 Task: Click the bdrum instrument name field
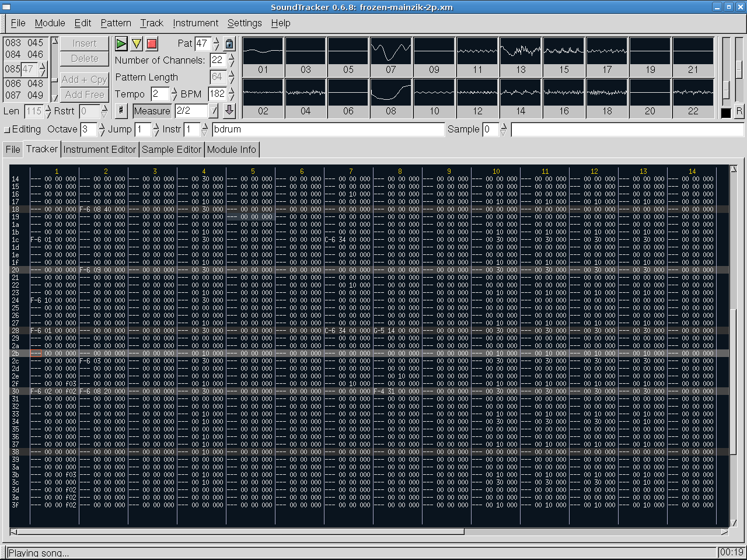(328, 129)
